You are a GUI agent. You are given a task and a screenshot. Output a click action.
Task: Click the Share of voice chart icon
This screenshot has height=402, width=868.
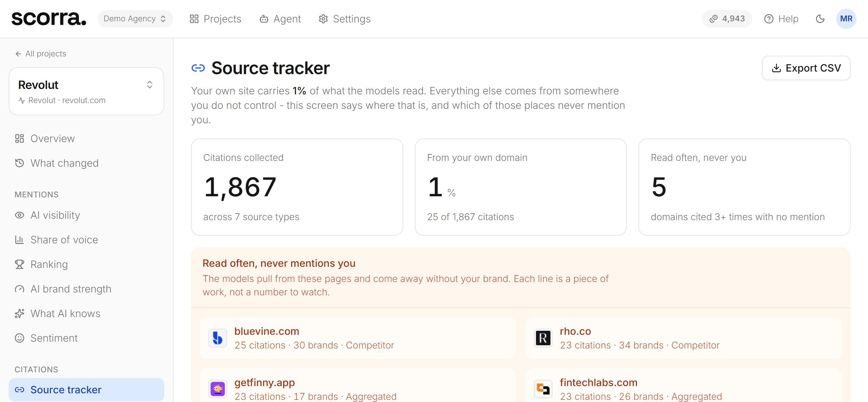coord(20,240)
